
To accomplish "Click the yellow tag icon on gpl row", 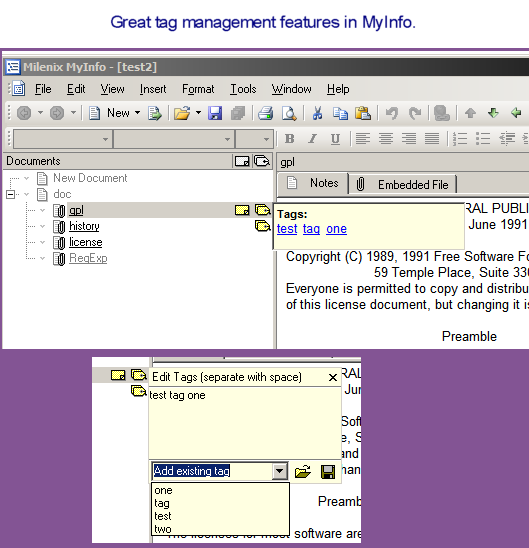I will coord(262,210).
